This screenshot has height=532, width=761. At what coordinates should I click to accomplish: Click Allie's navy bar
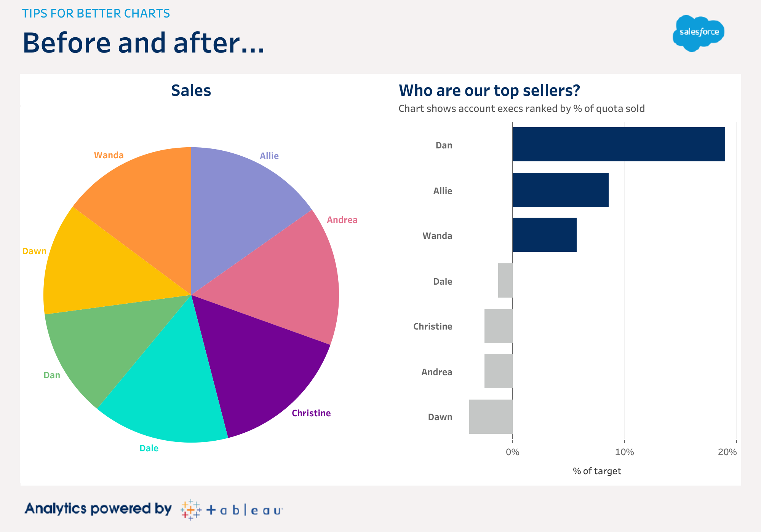pyautogui.click(x=560, y=190)
